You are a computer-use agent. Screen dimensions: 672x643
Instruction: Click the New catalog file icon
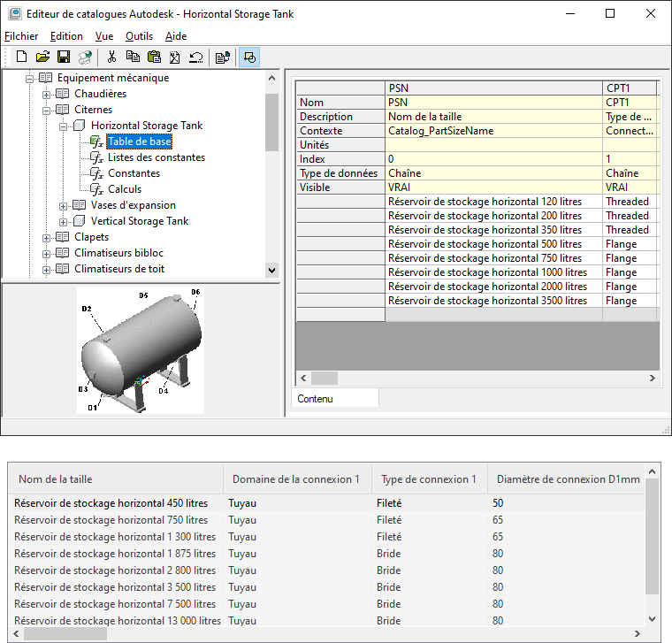(x=22, y=57)
